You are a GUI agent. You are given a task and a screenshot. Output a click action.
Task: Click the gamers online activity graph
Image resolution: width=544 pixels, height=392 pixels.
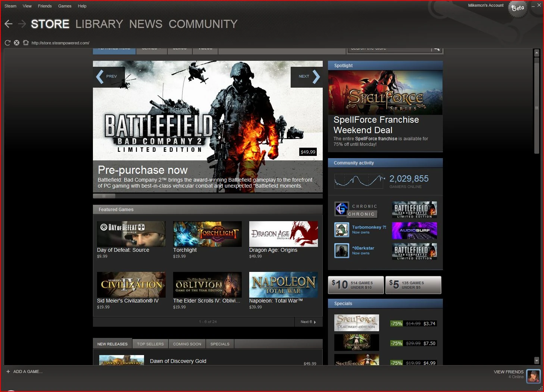(x=360, y=181)
